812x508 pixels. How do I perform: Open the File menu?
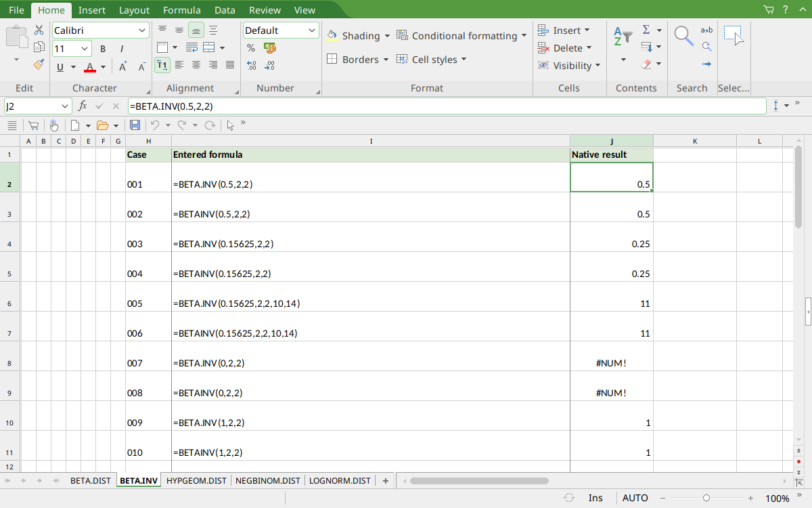(16, 10)
